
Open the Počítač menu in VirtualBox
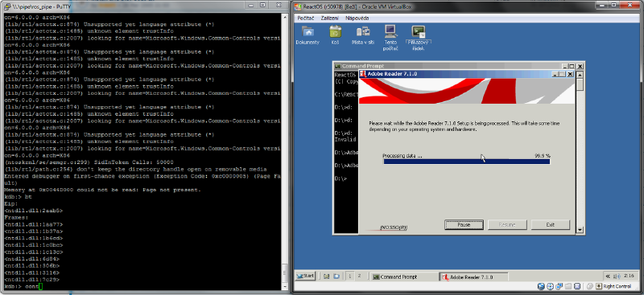[306, 18]
